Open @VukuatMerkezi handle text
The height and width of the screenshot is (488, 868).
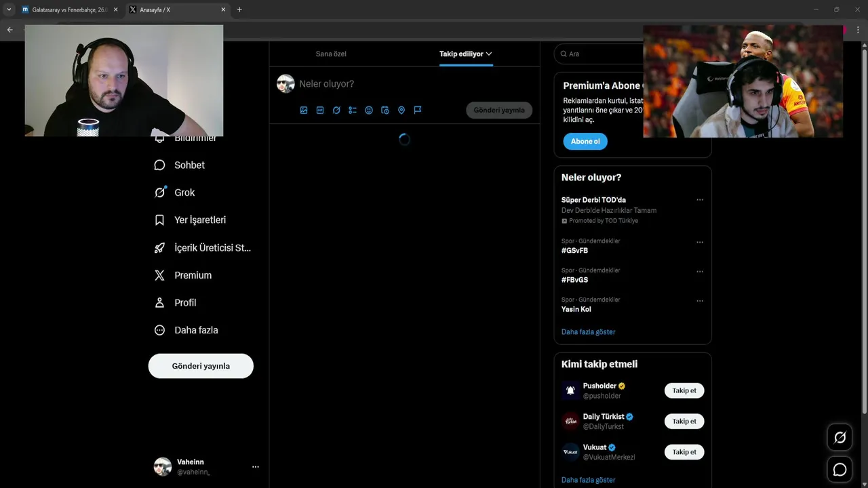tap(609, 457)
